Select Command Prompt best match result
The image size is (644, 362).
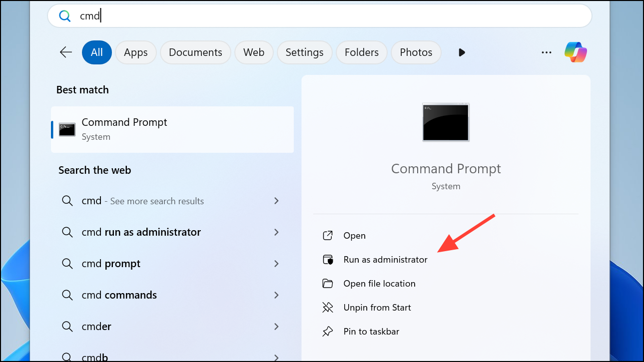[172, 129]
